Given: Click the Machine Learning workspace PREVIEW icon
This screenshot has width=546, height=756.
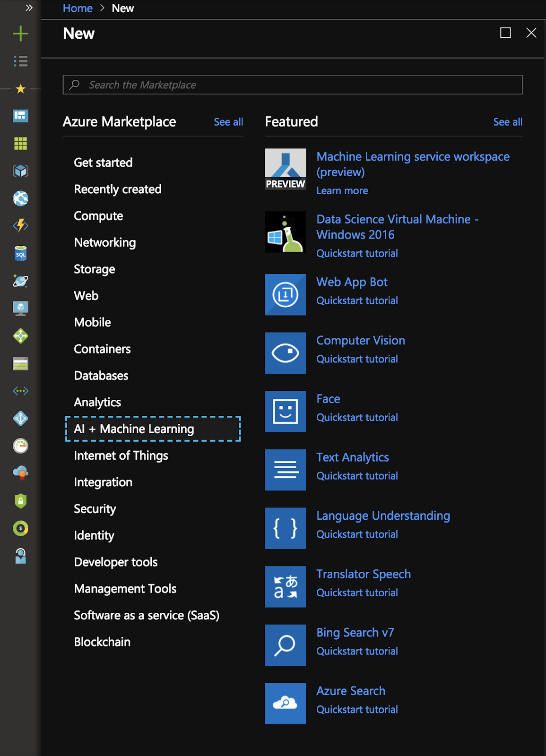Looking at the screenshot, I should pos(285,169).
